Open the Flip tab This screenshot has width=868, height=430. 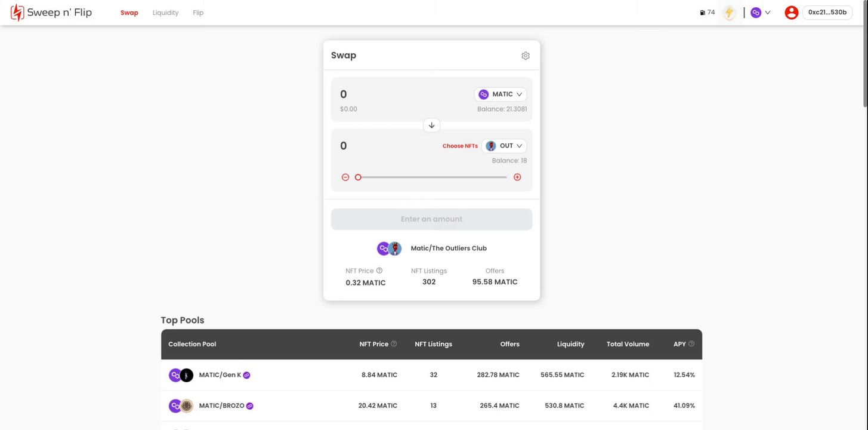click(x=198, y=13)
